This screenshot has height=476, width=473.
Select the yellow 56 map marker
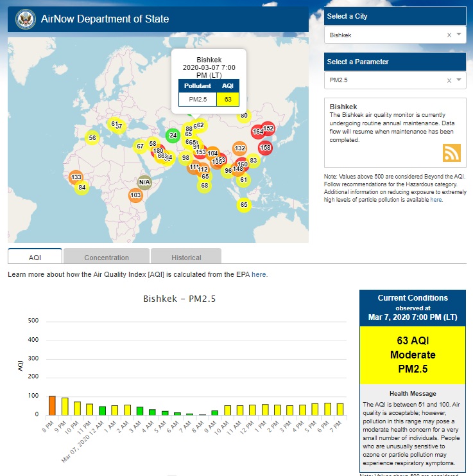click(x=92, y=138)
